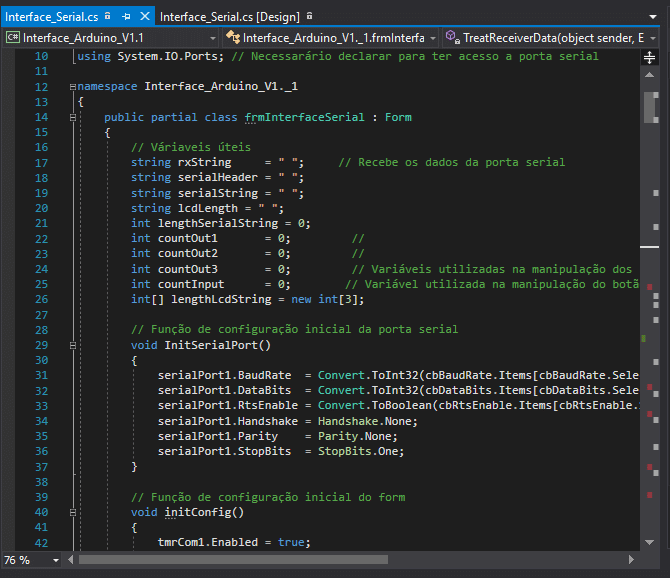Switch to Interface_Serial.cs [Design] tab
Screen dimensions: 670x578
(229, 17)
